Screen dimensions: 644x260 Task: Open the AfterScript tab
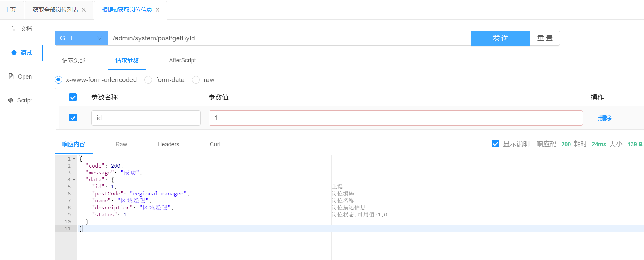(x=182, y=60)
